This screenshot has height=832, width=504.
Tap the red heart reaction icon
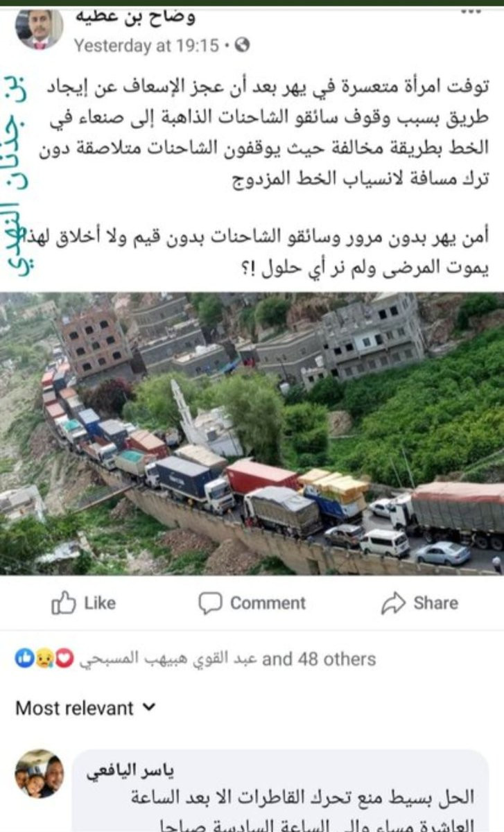pos(64,659)
